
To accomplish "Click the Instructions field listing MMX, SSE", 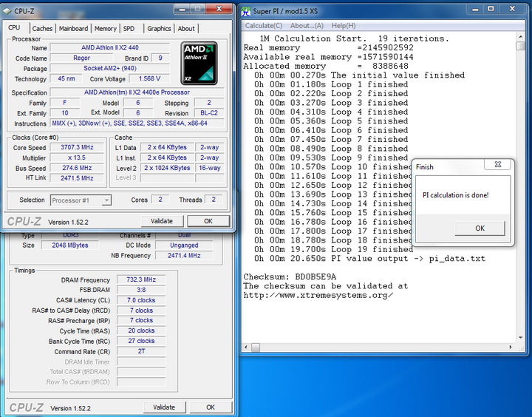I will 137,123.
